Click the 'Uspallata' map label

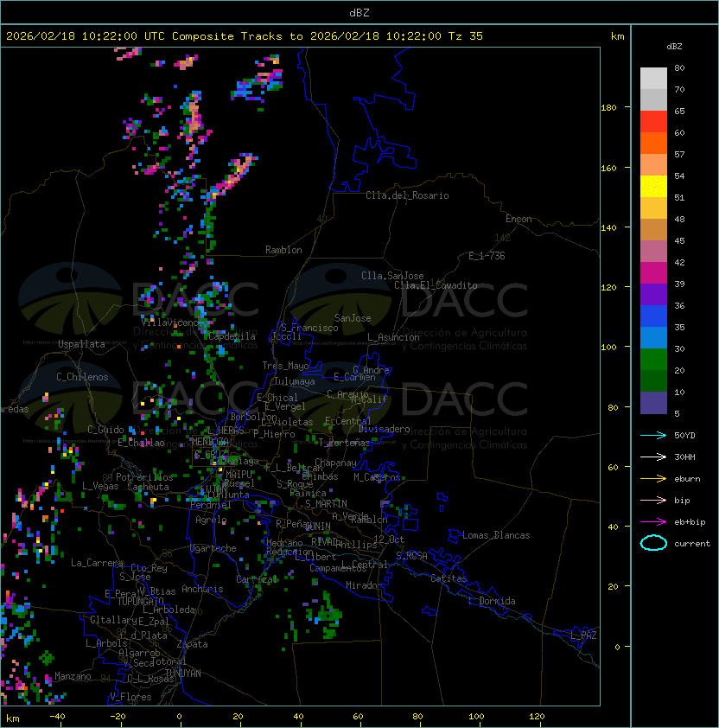81,344
